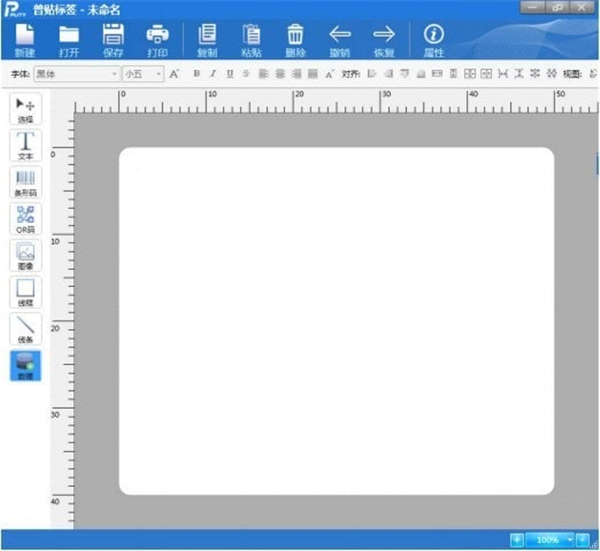Select the QR code tool
The height and width of the screenshot is (551, 600).
click(x=26, y=219)
